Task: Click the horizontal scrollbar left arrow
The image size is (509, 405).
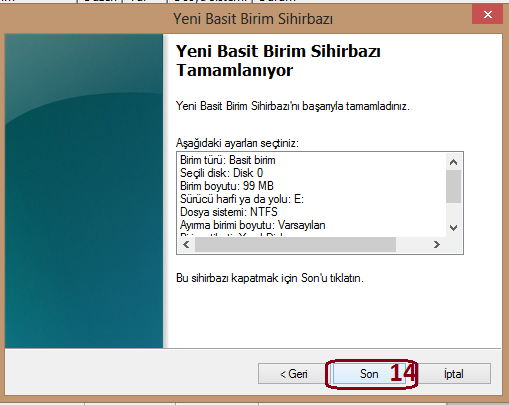Action: 186,245
